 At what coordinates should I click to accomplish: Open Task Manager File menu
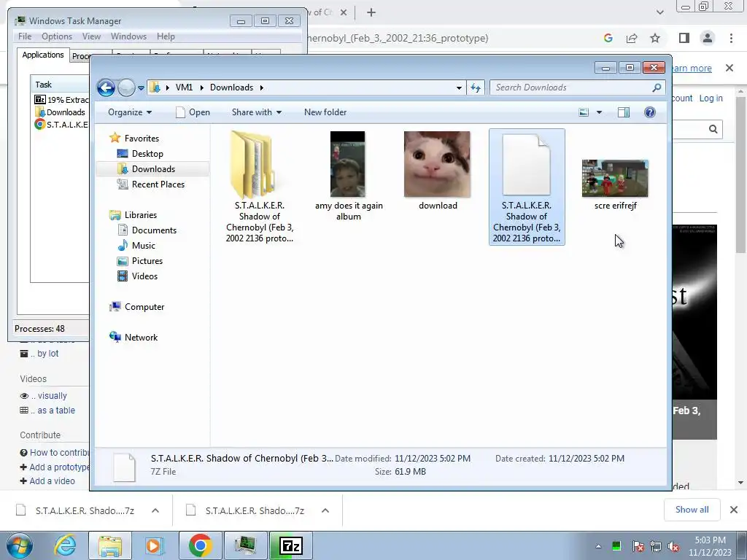[x=25, y=36]
